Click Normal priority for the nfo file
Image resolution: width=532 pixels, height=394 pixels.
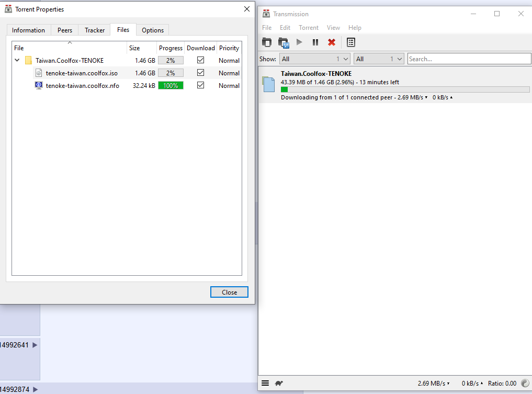coord(229,85)
